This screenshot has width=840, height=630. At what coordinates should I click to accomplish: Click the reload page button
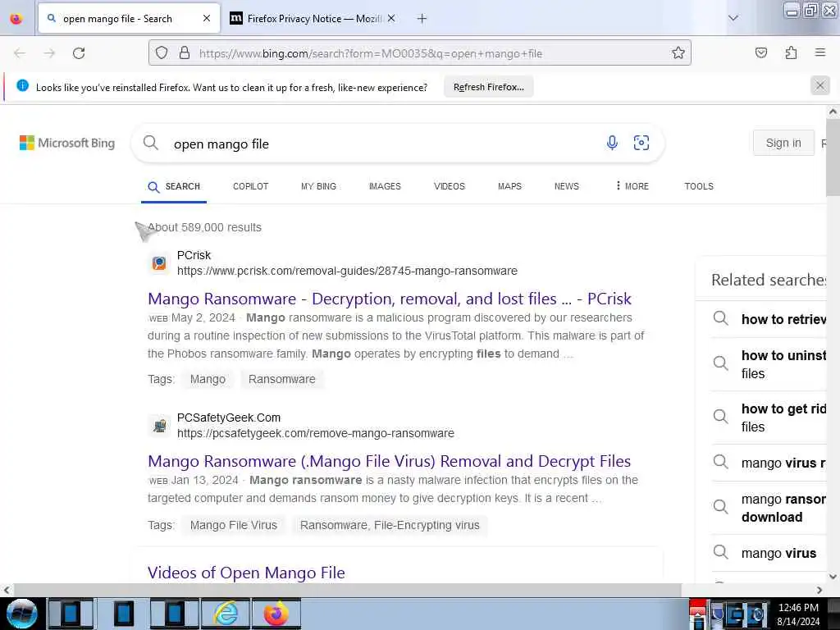(79, 53)
